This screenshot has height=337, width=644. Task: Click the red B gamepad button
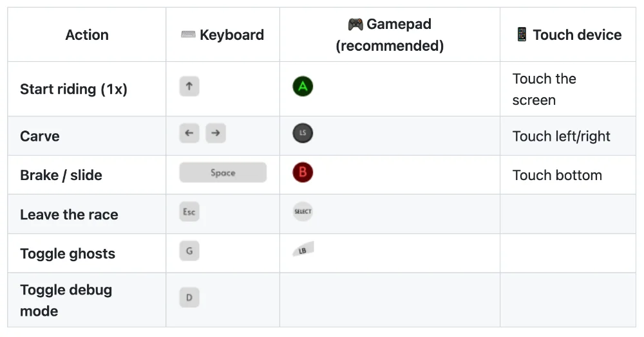click(x=303, y=172)
